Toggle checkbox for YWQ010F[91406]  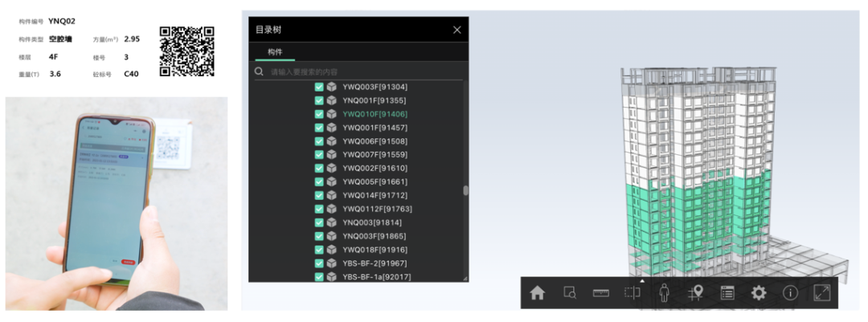(x=319, y=114)
